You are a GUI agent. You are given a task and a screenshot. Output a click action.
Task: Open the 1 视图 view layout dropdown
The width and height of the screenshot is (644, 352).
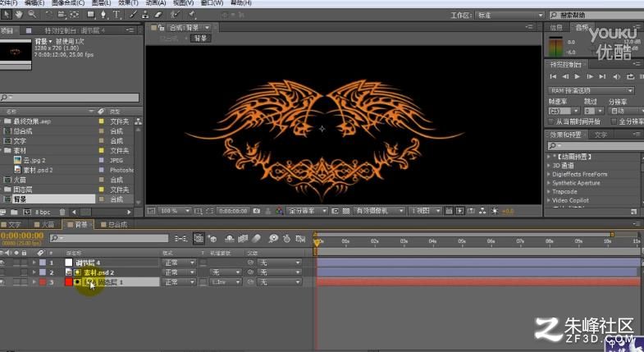pos(426,211)
